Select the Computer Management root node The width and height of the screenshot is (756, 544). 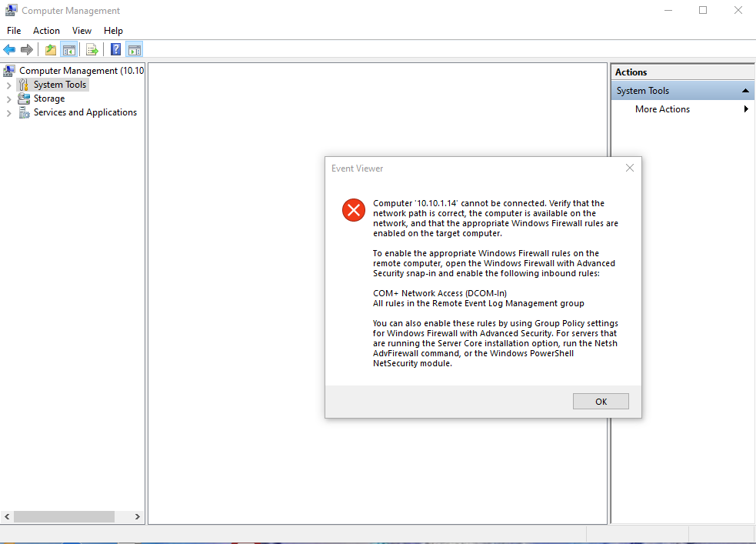click(82, 71)
